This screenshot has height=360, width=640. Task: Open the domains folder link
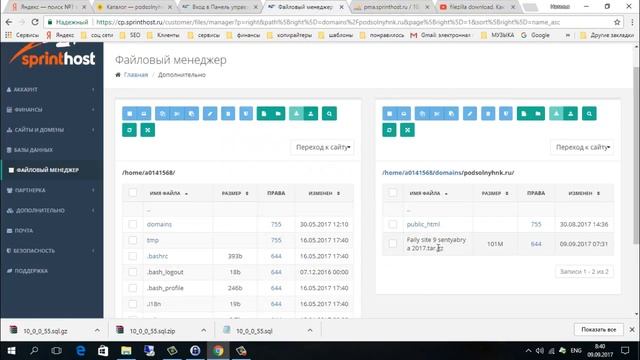coord(159,224)
